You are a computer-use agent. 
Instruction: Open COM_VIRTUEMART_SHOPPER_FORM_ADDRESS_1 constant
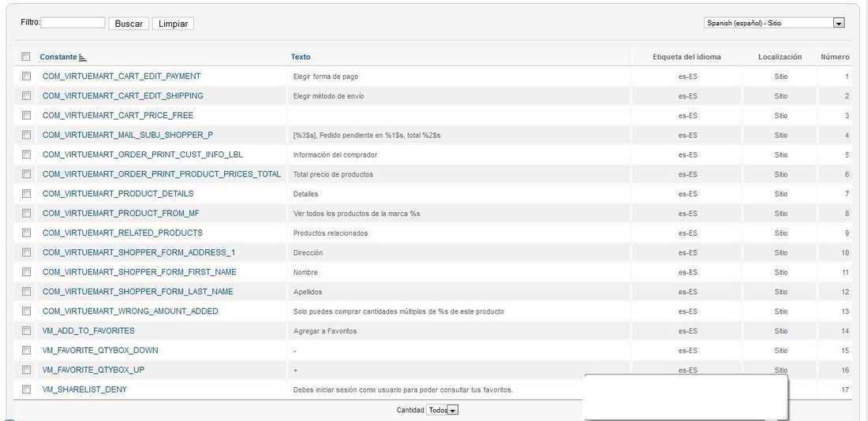point(139,252)
